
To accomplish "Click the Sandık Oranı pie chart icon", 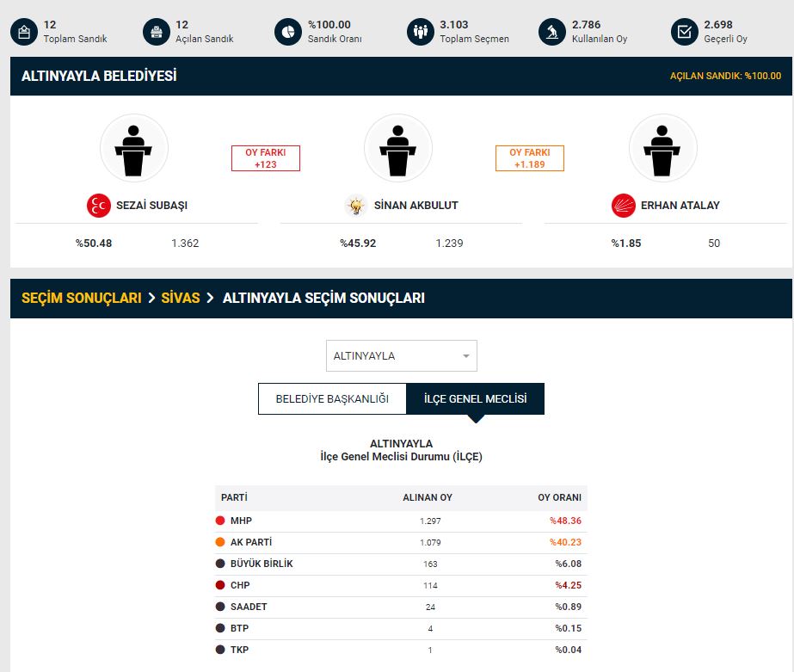I will pyautogui.click(x=288, y=32).
